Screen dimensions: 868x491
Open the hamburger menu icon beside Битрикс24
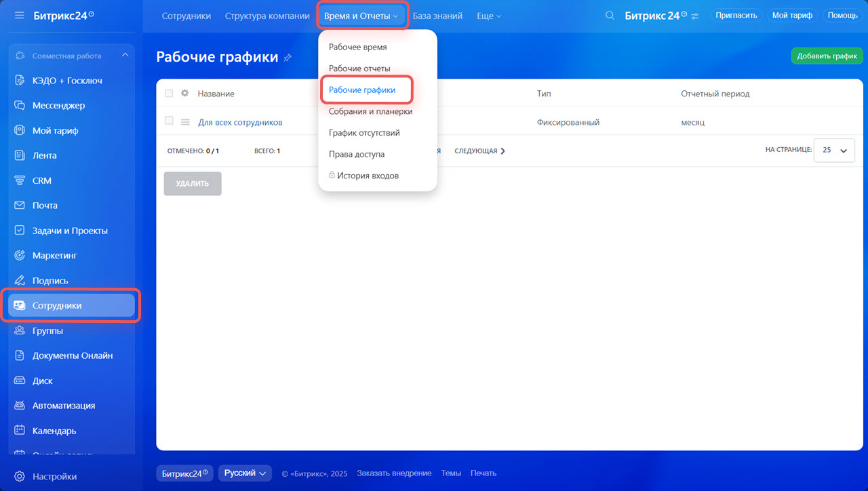tap(19, 15)
